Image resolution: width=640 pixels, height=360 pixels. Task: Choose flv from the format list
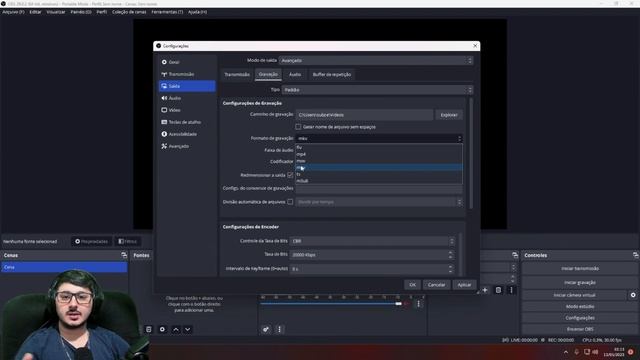pos(379,147)
